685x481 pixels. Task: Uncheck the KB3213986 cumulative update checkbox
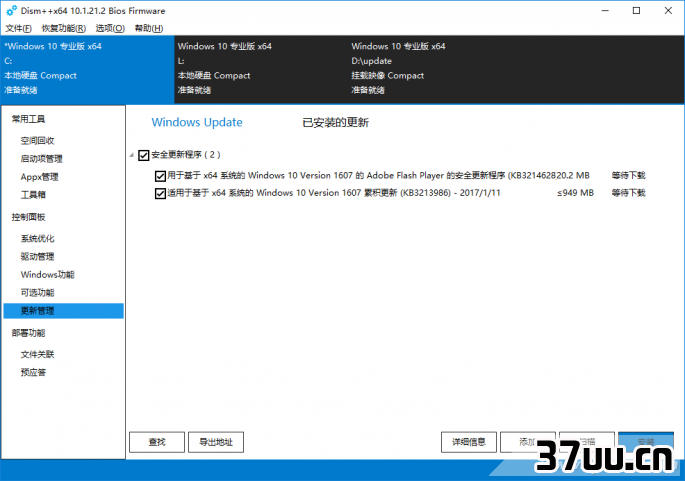[x=160, y=194]
